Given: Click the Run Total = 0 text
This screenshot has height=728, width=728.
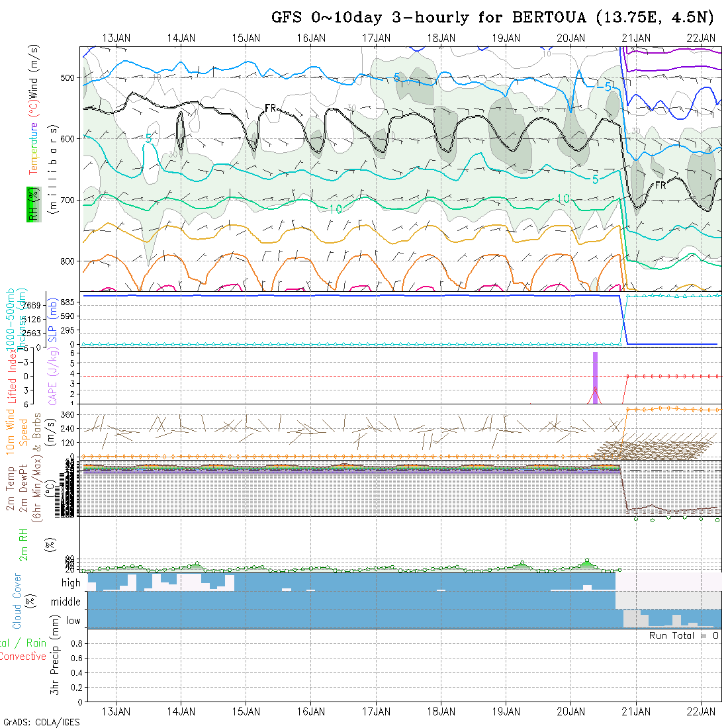Looking at the screenshot, I should pos(684,635).
